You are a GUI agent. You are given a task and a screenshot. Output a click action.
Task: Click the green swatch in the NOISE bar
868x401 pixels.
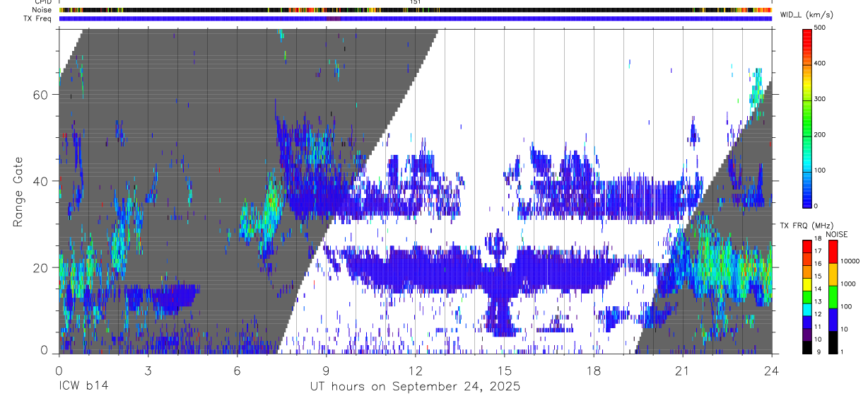(832, 296)
